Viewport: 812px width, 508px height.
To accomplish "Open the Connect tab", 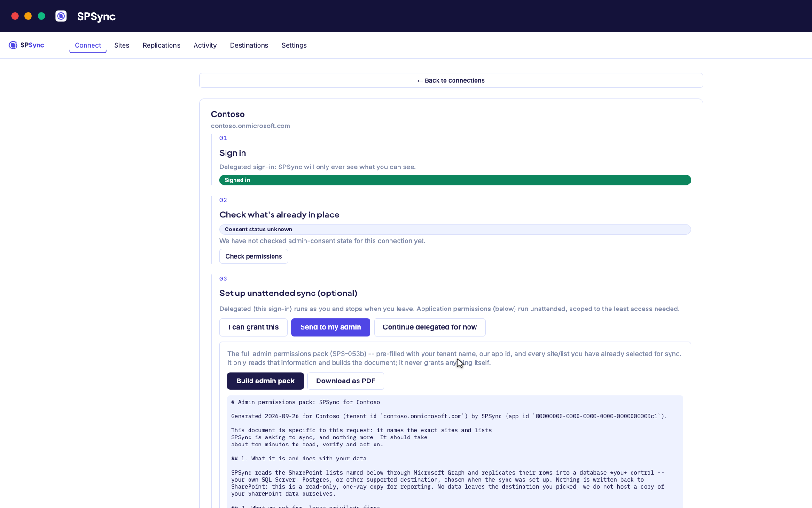I will [88, 45].
